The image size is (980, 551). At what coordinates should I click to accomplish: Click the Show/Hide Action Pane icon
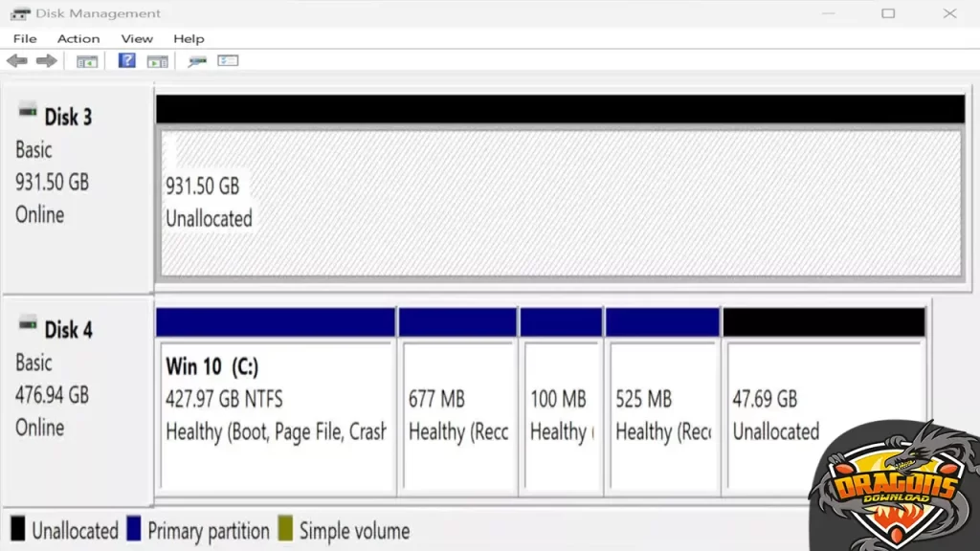click(x=157, y=61)
